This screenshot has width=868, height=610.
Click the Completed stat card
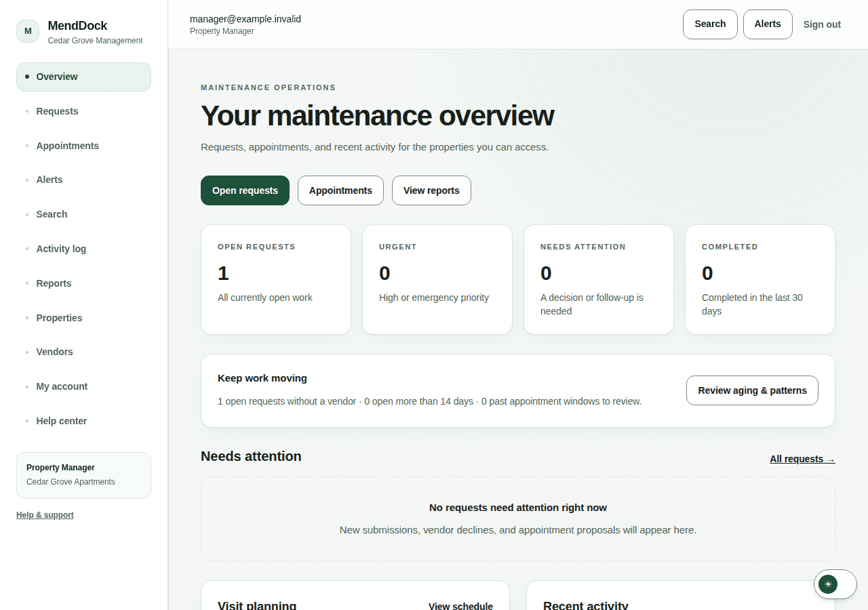point(760,279)
